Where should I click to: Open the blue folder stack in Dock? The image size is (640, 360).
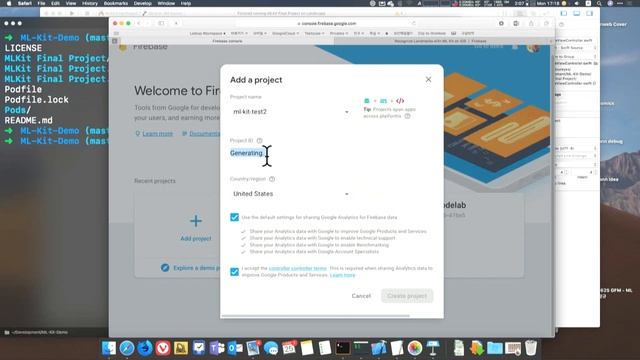coord(495,348)
